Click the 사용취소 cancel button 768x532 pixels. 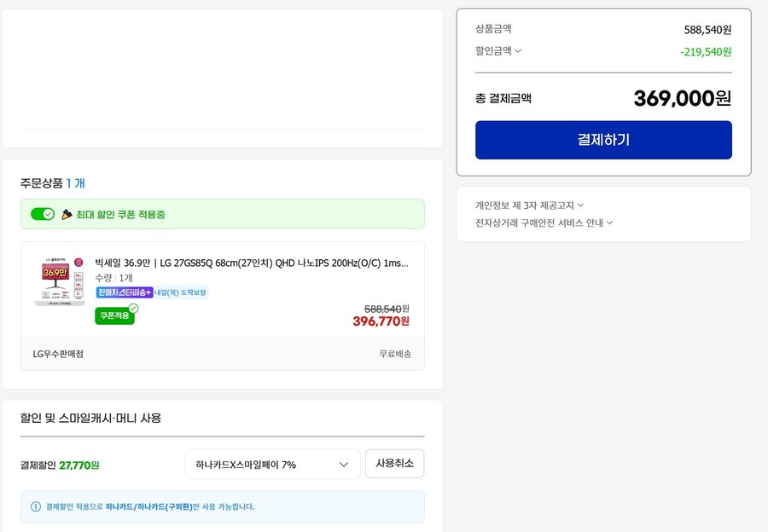[394, 463]
